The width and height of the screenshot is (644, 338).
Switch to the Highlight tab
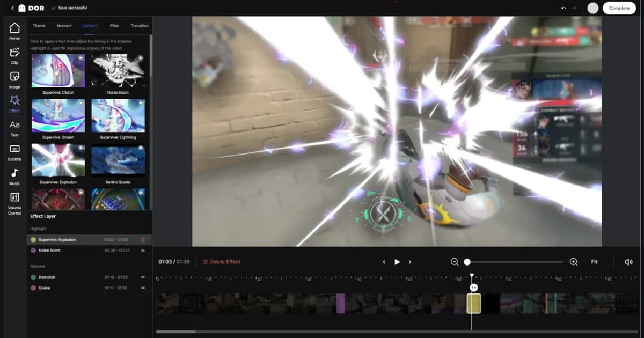tap(89, 26)
